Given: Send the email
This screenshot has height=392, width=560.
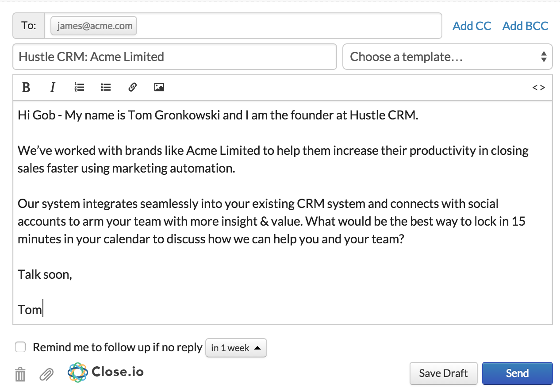Looking at the screenshot, I should (x=518, y=373).
